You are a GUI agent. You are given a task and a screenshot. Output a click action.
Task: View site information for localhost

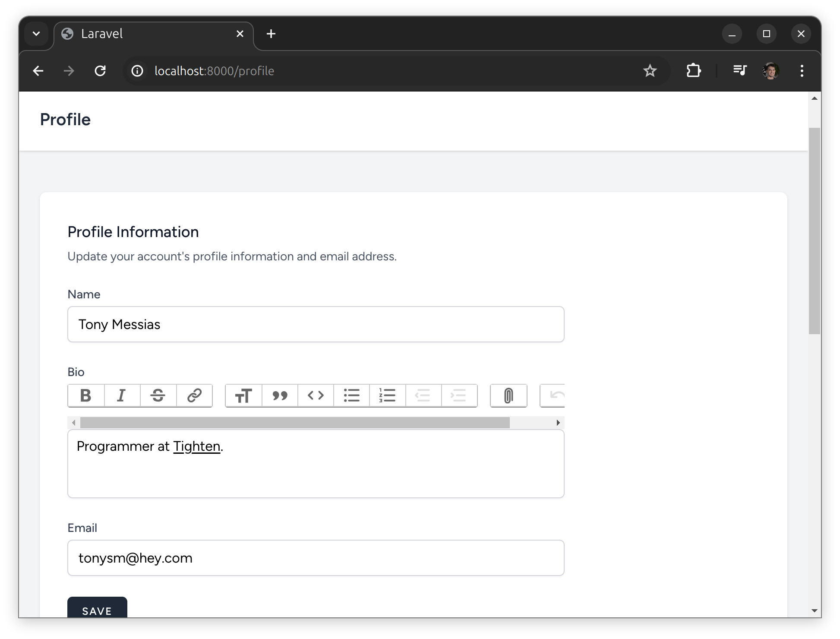pyautogui.click(x=137, y=71)
